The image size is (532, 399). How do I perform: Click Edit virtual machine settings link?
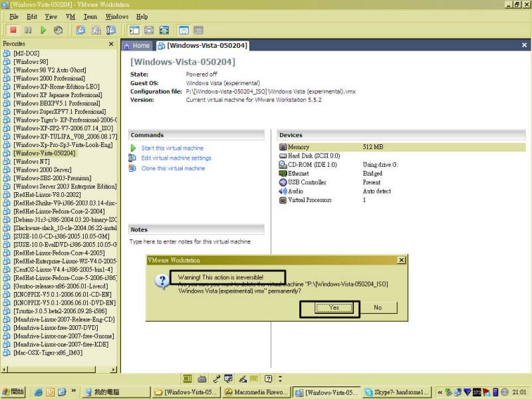pyautogui.click(x=176, y=158)
